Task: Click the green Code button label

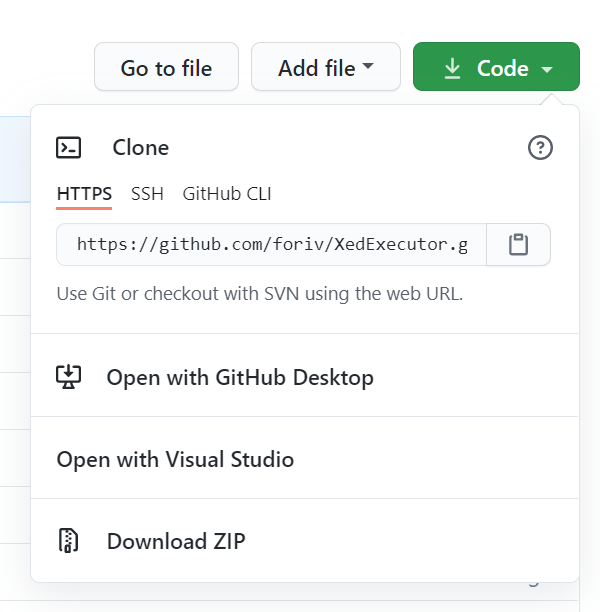Action: [x=502, y=68]
